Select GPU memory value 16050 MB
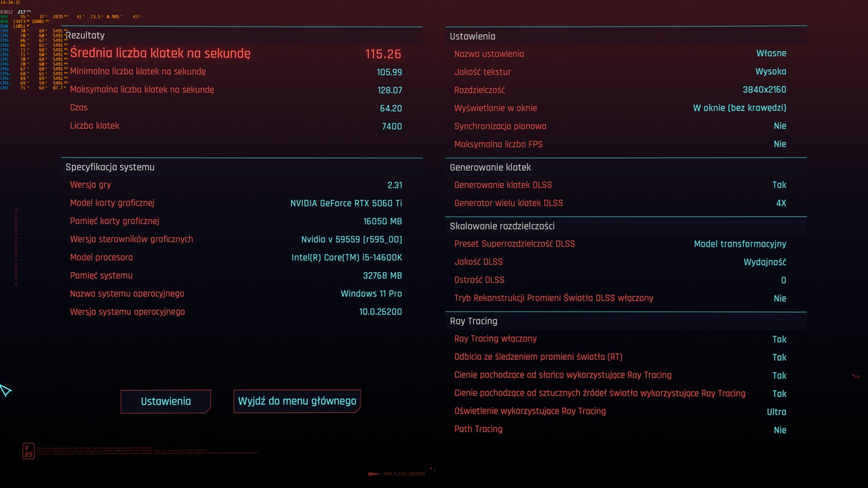This screenshot has height=488, width=868. point(382,222)
